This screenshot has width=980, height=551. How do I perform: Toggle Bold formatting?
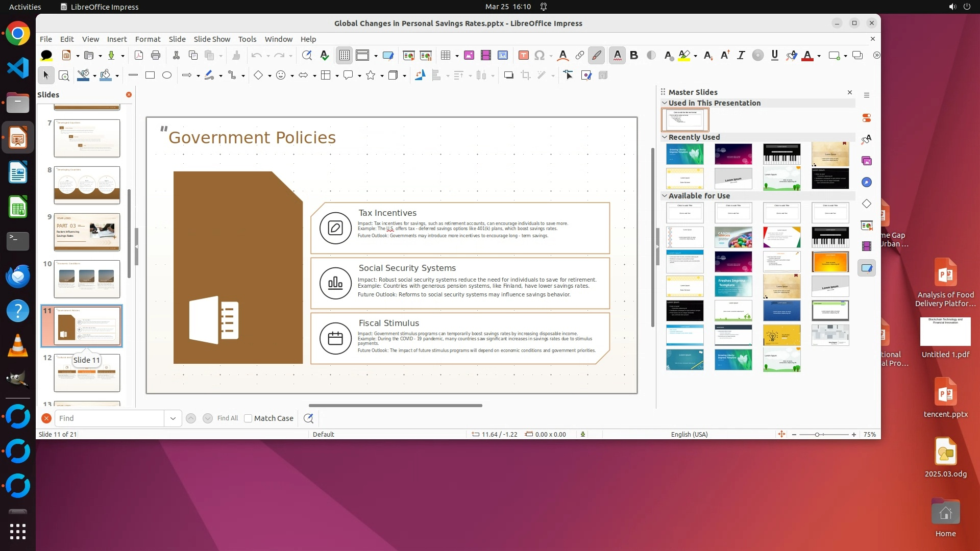634,55
